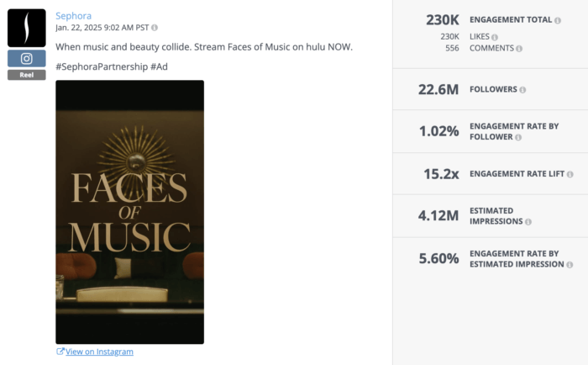Click the Sephora profile logo avatar

27,28
